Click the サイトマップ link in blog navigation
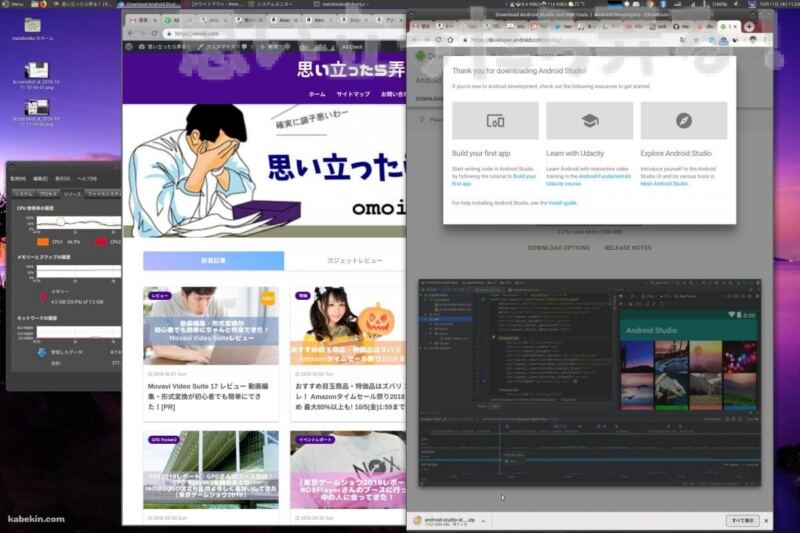The image size is (800, 533). point(353,94)
